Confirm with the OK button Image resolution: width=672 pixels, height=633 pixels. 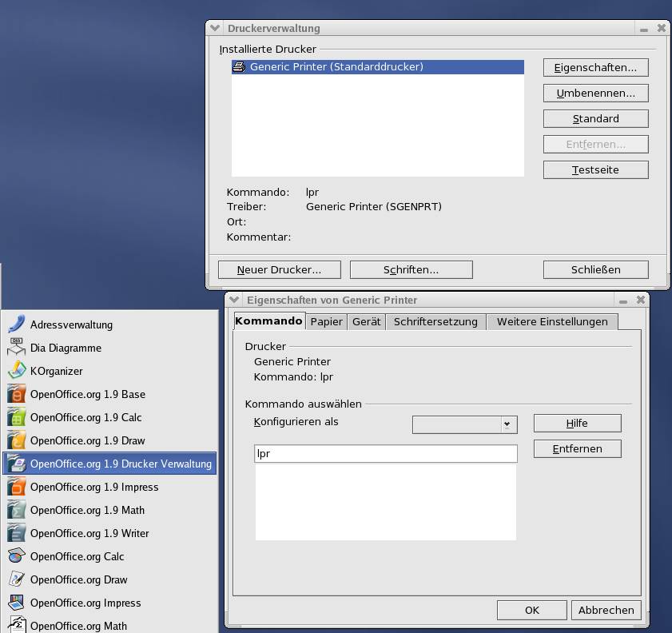pos(532,610)
